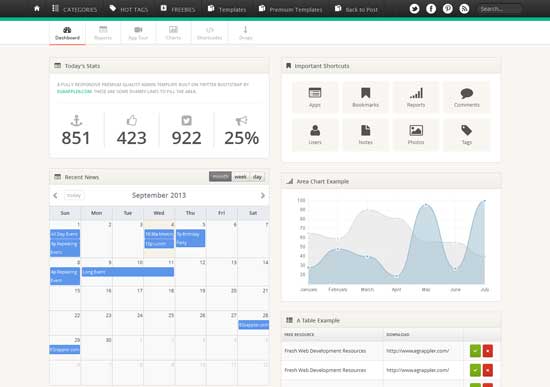550x387 pixels.
Task: Open the Premium Templates menu item
Action: coord(290,9)
